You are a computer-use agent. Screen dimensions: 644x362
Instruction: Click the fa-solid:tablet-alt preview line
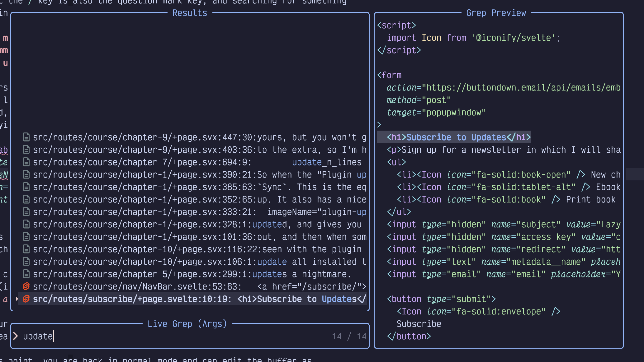[509, 187]
